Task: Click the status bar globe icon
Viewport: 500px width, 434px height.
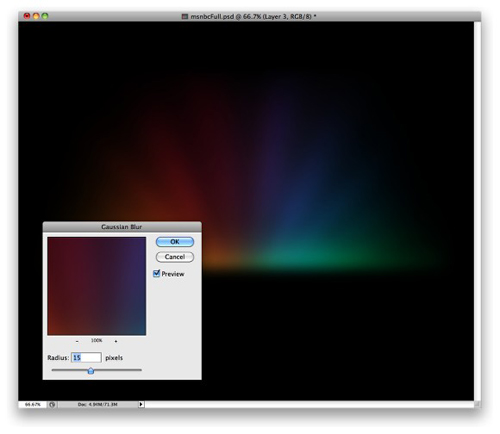Action: [x=52, y=405]
